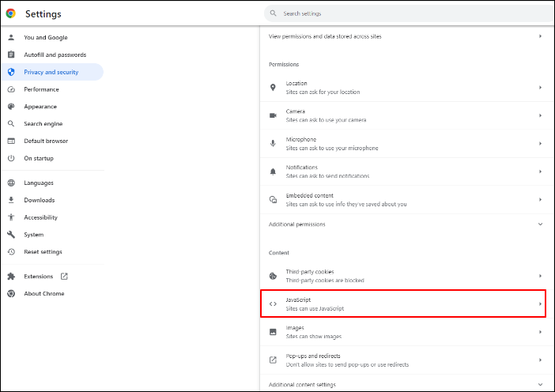This screenshot has height=392, width=555.
Task: Click the Camera permission icon
Action: coord(273,115)
